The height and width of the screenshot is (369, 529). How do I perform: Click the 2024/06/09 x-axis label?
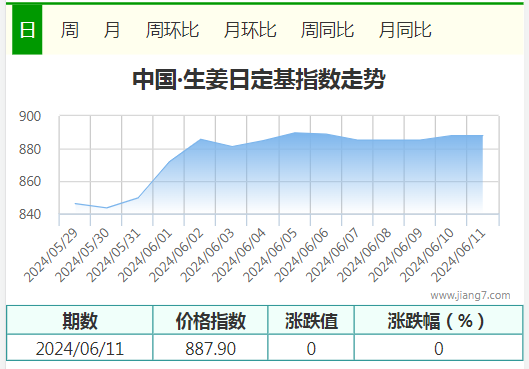395,255
